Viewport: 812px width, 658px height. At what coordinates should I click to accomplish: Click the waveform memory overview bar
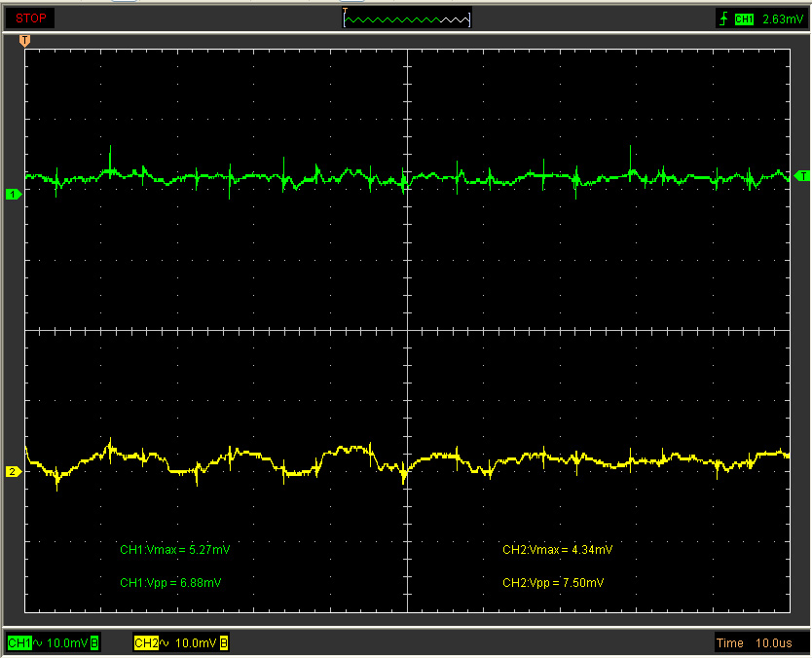click(407, 19)
